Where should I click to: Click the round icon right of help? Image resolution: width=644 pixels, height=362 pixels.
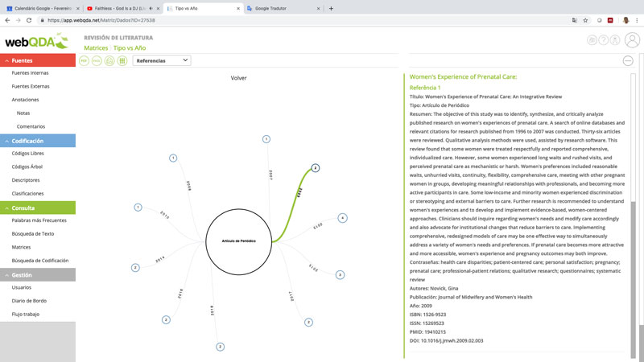(615, 39)
